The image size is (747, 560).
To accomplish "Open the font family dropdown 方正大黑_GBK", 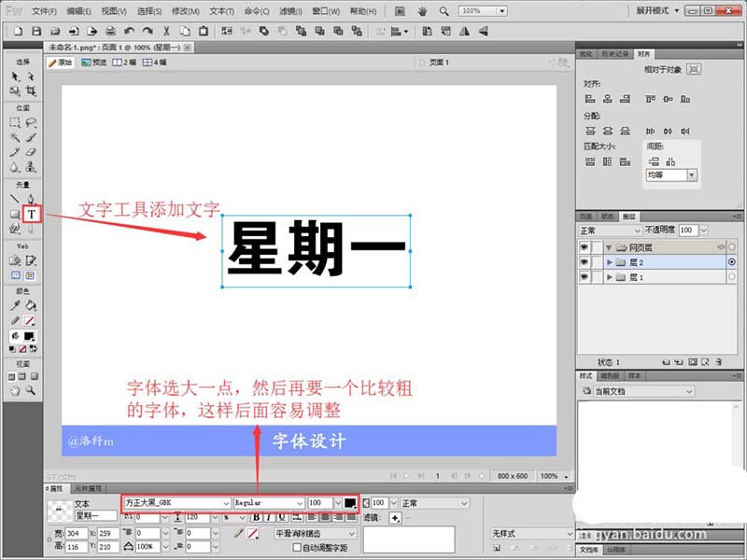I will (177, 503).
